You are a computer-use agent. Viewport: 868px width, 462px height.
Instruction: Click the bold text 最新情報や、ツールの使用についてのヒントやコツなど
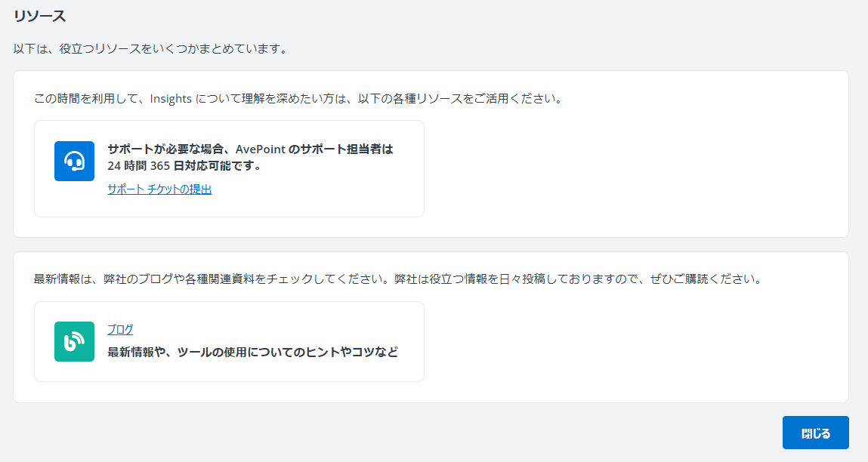(252, 352)
